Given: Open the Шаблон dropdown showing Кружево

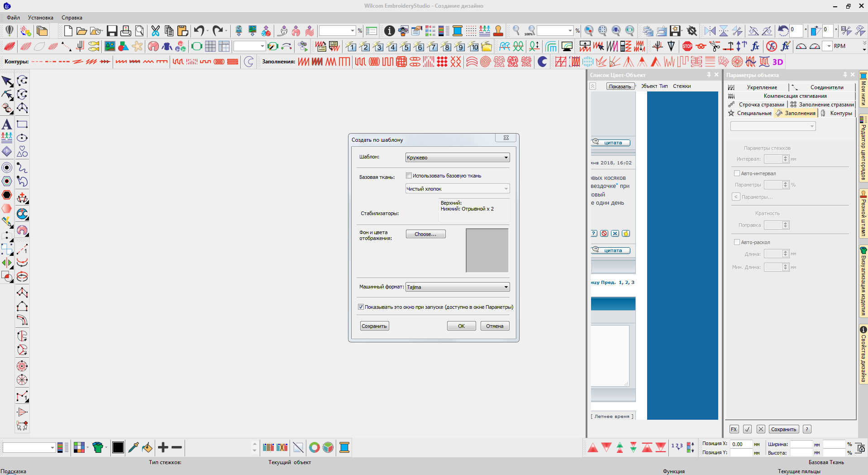Looking at the screenshot, I should point(457,158).
